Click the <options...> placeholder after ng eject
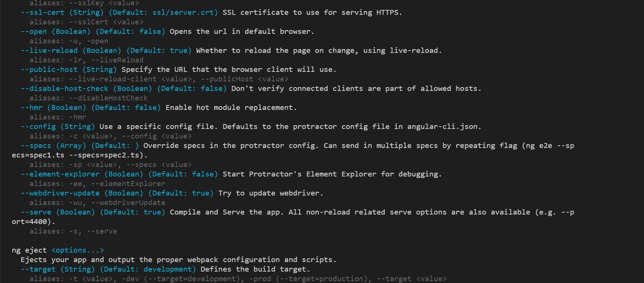 pyautogui.click(x=78, y=250)
